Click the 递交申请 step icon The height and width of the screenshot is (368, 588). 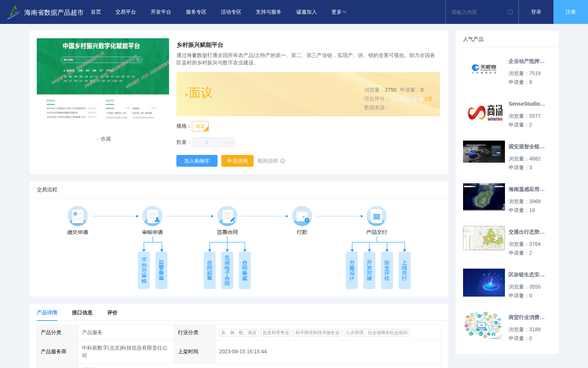tap(78, 216)
